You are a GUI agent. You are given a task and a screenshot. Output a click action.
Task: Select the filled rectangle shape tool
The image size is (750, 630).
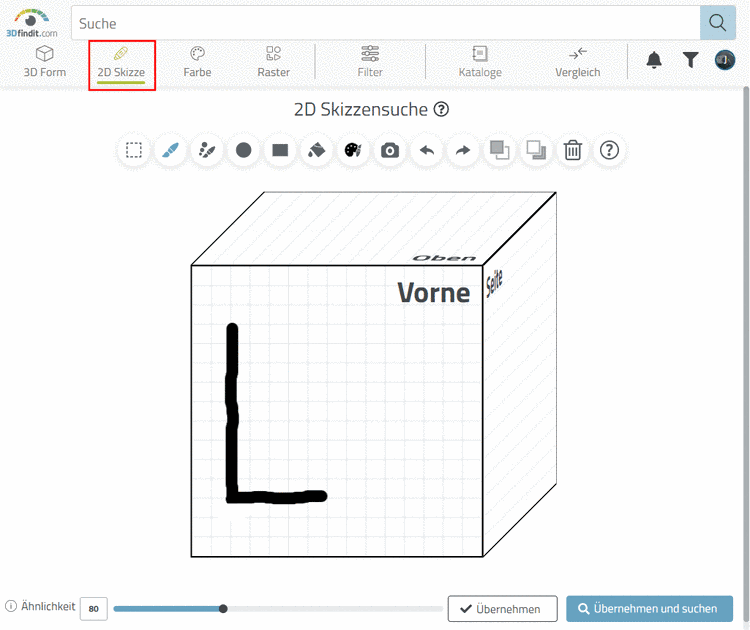[280, 150]
